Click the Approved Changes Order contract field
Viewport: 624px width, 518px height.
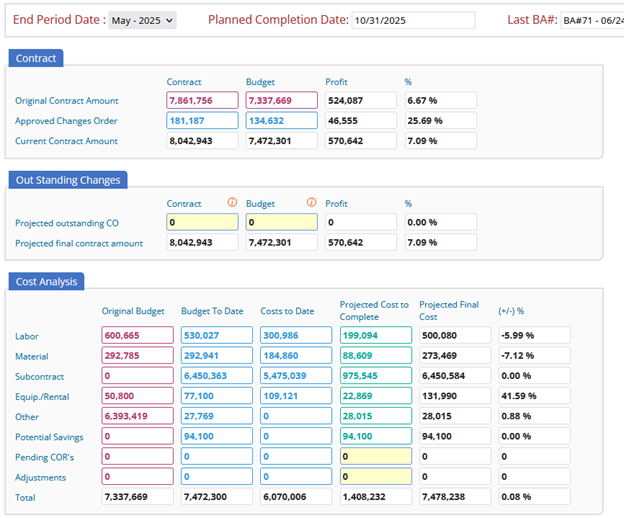click(x=202, y=121)
